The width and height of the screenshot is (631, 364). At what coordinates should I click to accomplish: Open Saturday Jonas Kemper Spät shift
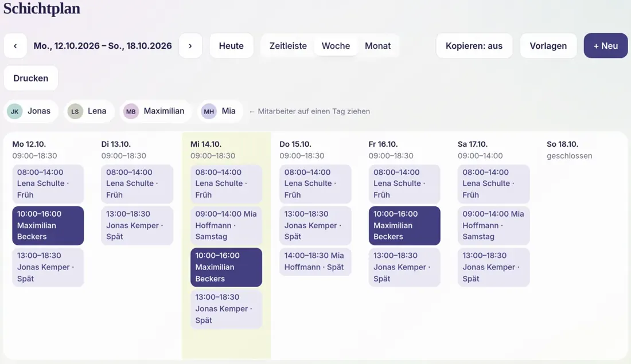pyautogui.click(x=494, y=267)
